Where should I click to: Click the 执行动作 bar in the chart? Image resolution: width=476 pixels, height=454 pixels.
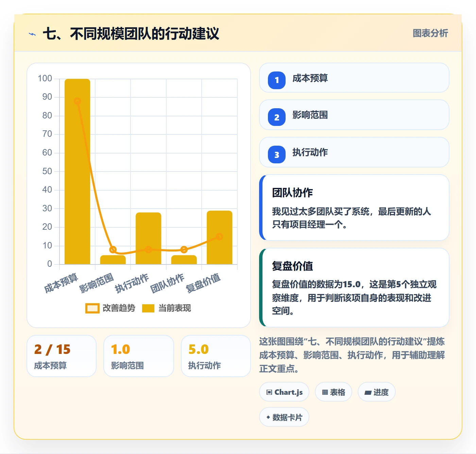point(149,238)
